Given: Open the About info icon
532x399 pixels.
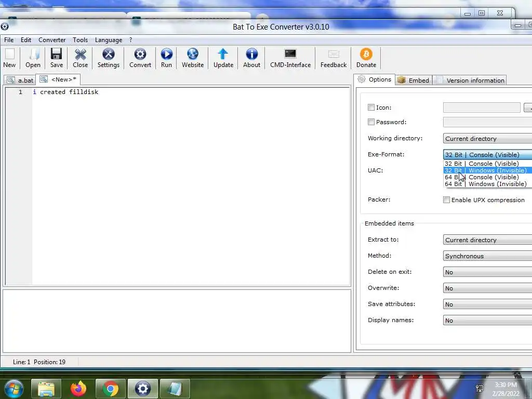Looking at the screenshot, I should tap(252, 58).
